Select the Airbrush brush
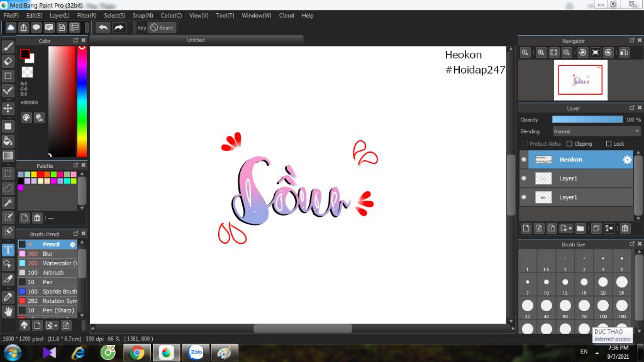This screenshot has width=644, height=362. (48, 273)
